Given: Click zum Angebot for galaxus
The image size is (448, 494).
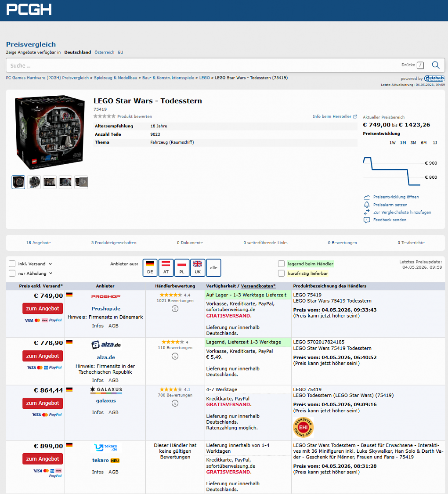Looking at the screenshot, I should point(43,403).
